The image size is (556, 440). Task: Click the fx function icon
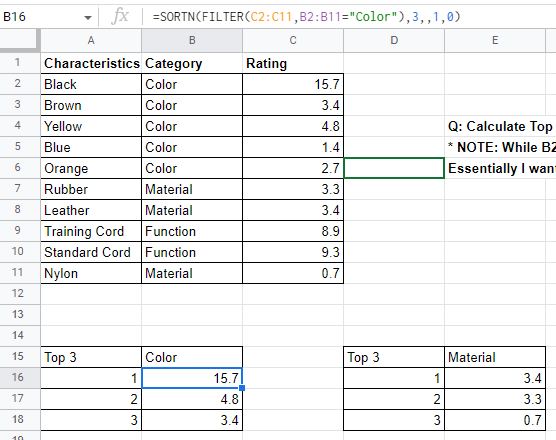[x=120, y=16]
